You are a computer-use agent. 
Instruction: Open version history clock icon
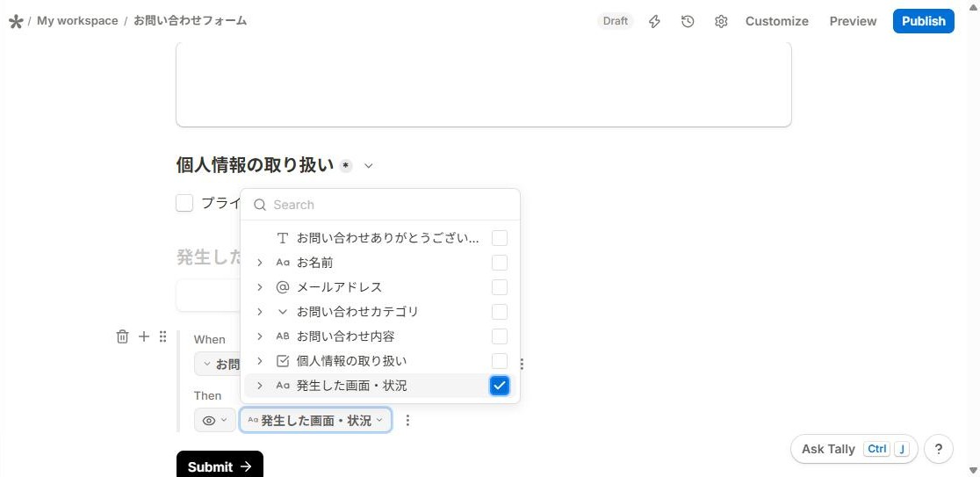point(688,21)
